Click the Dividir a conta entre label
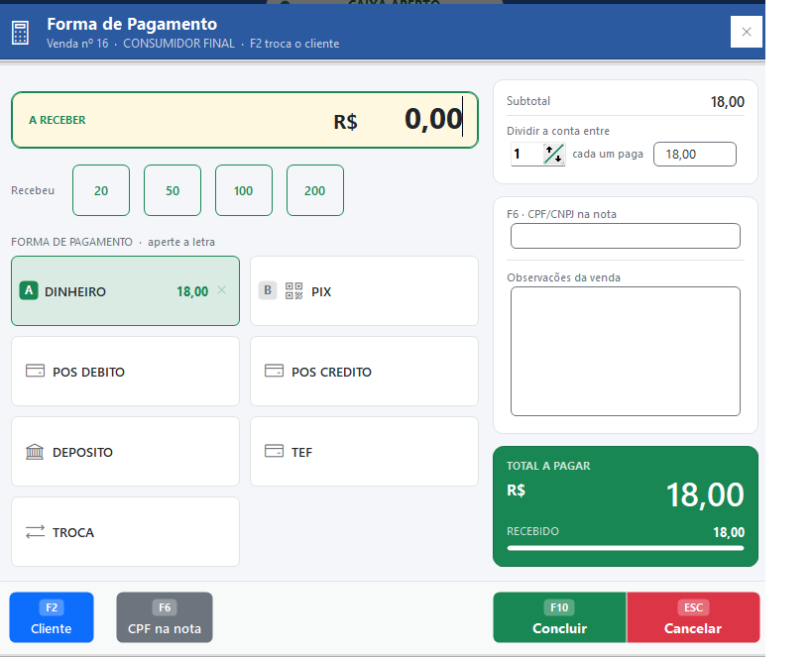The height and width of the screenshot is (657, 812). 558,131
